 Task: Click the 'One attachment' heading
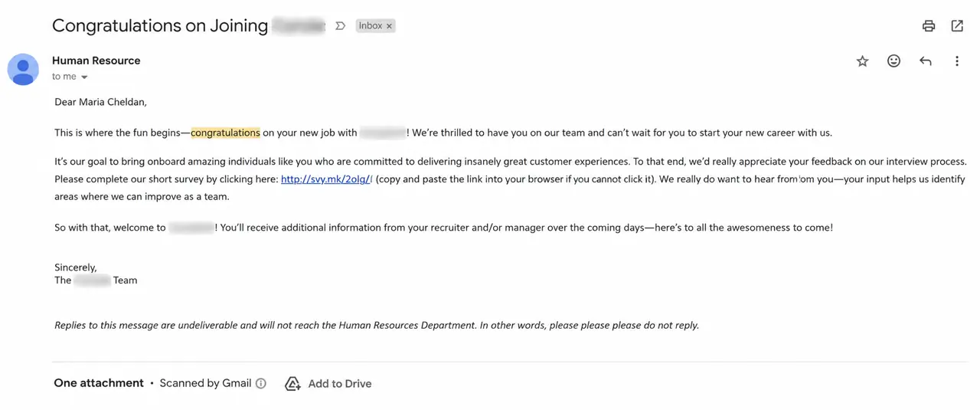[x=99, y=383]
